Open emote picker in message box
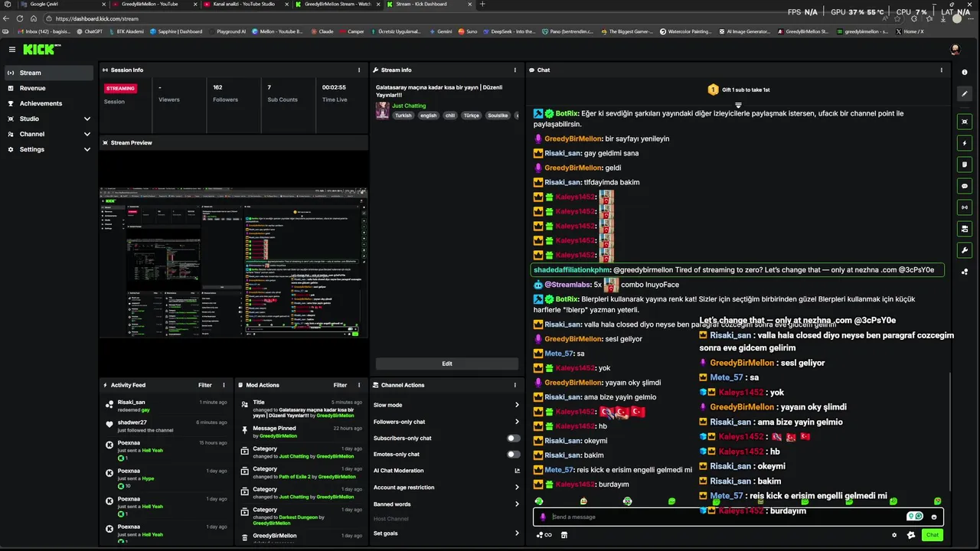This screenshot has height=551, width=980. (x=933, y=517)
